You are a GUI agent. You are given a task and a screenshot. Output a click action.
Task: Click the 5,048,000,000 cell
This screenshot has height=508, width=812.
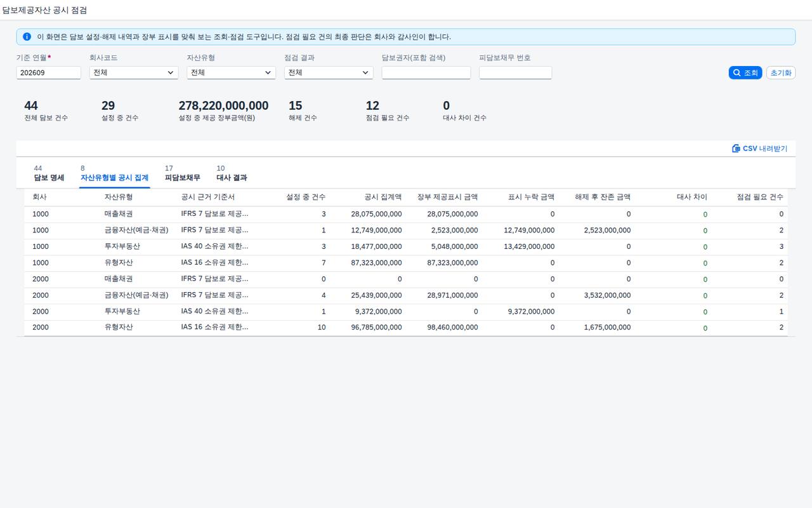455,246
